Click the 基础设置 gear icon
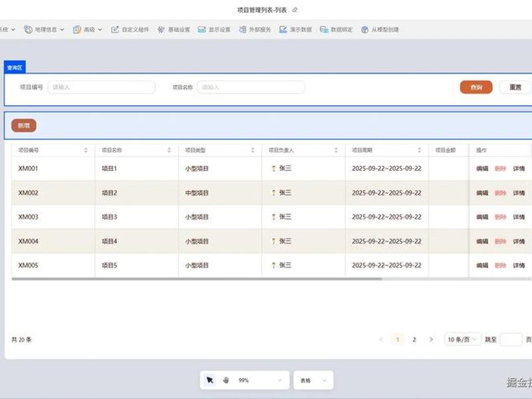532x399 pixels. 161,29
